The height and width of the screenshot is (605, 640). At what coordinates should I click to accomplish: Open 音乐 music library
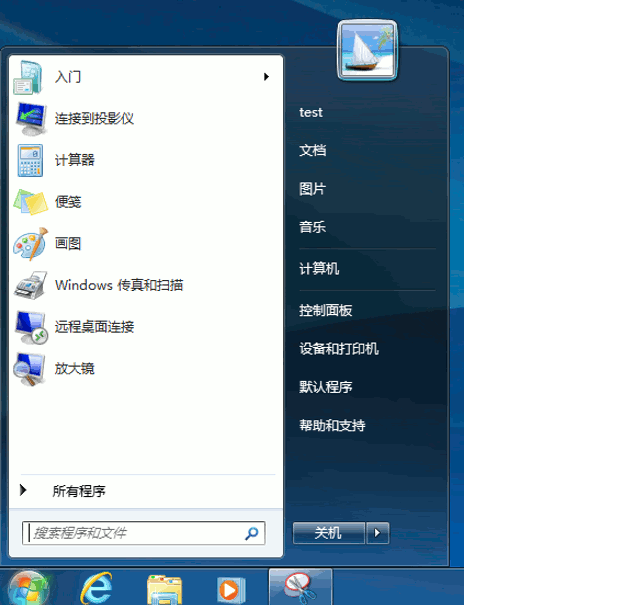(x=312, y=227)
